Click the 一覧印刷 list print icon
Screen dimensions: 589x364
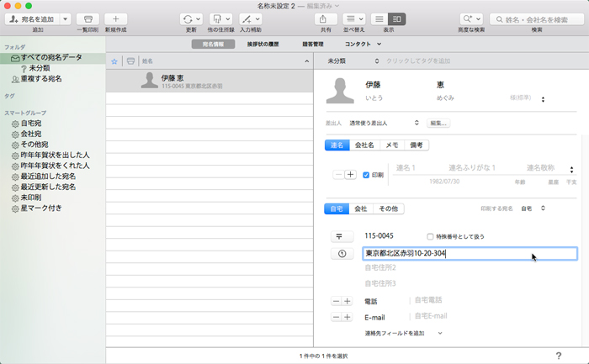coord(88,18)
